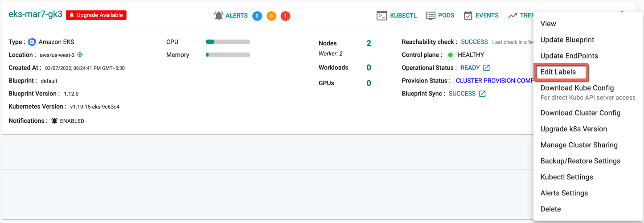This screenshot has width=644, height=223.
Task: Open the eks-mar7-gk3 cluster name link
Action: tap(35, 14)
